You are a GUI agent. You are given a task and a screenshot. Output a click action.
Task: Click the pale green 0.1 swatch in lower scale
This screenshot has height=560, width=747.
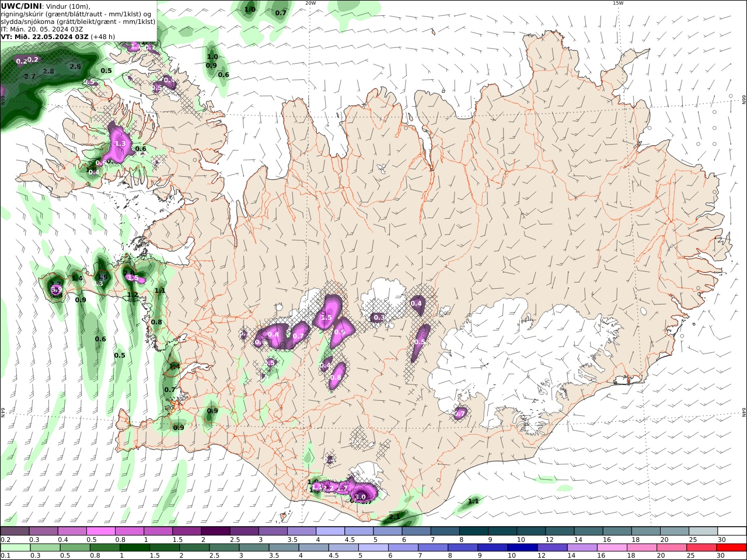[x=15, y=547]
